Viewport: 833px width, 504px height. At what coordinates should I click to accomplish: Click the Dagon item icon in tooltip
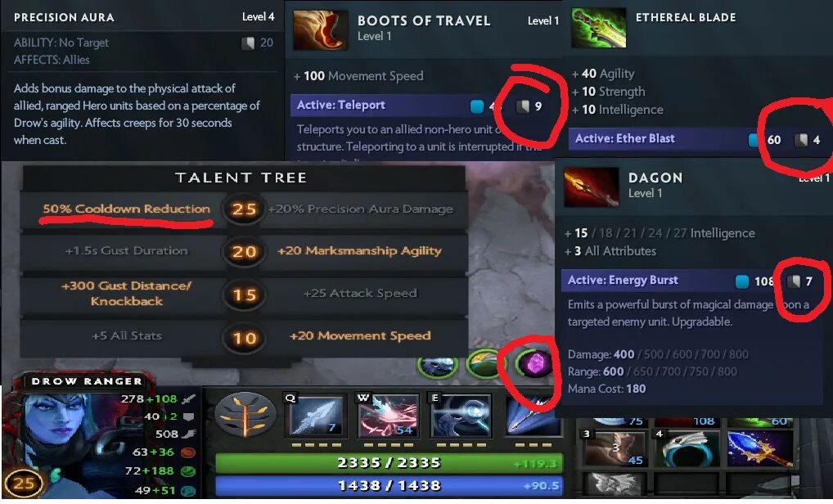[592, 187]
